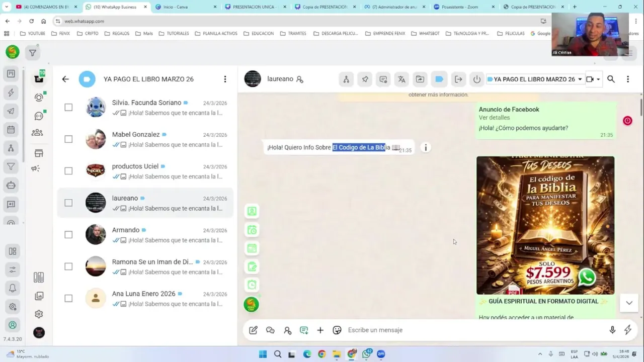Expand the YA PAGO EL LIBRO MARZO 26 label dropdown

tap(534, 79)
